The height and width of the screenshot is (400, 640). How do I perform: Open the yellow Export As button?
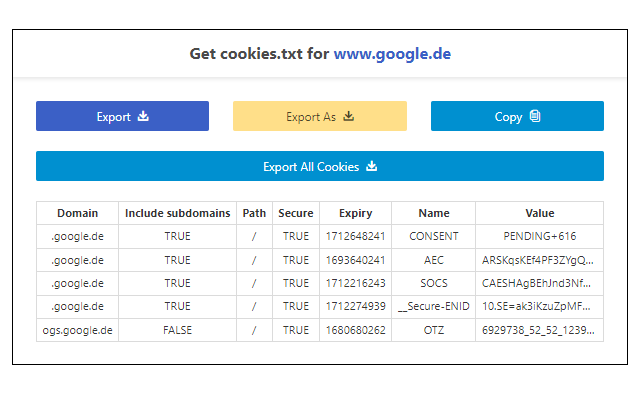(x=320, y=116)
